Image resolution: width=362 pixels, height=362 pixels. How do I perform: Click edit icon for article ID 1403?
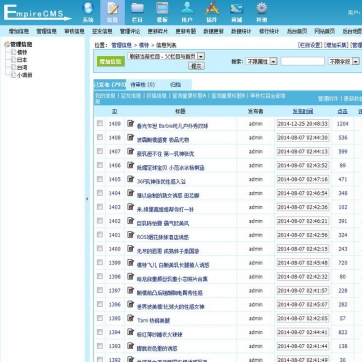coord(130,207)
